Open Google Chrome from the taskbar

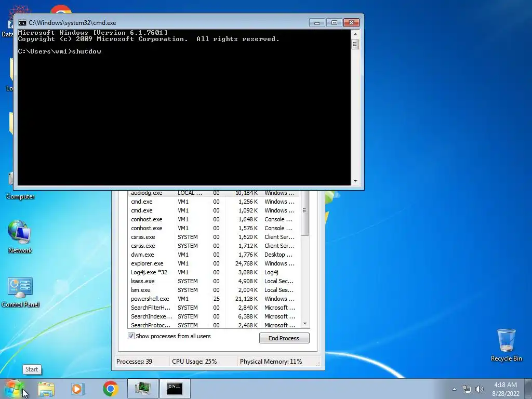110,389
